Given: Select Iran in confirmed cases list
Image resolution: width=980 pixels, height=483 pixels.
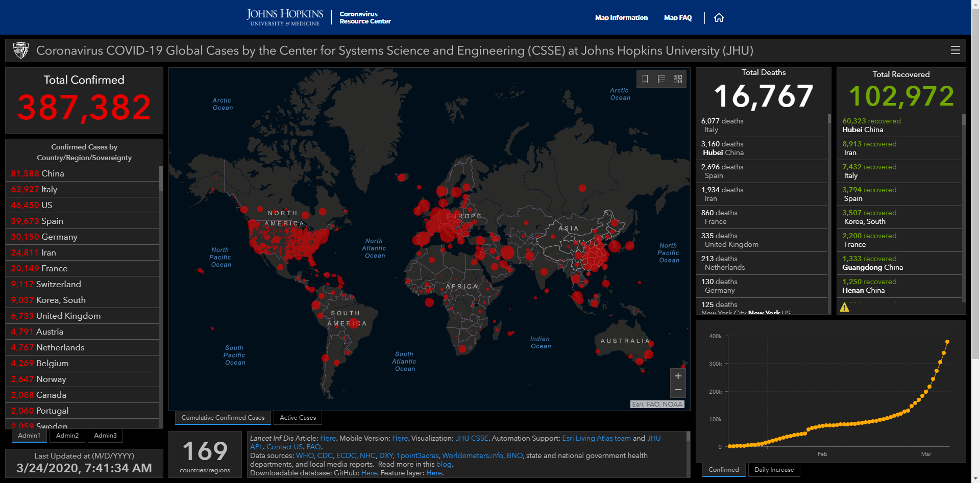Looking at the screenshot, I should [82, 252].
